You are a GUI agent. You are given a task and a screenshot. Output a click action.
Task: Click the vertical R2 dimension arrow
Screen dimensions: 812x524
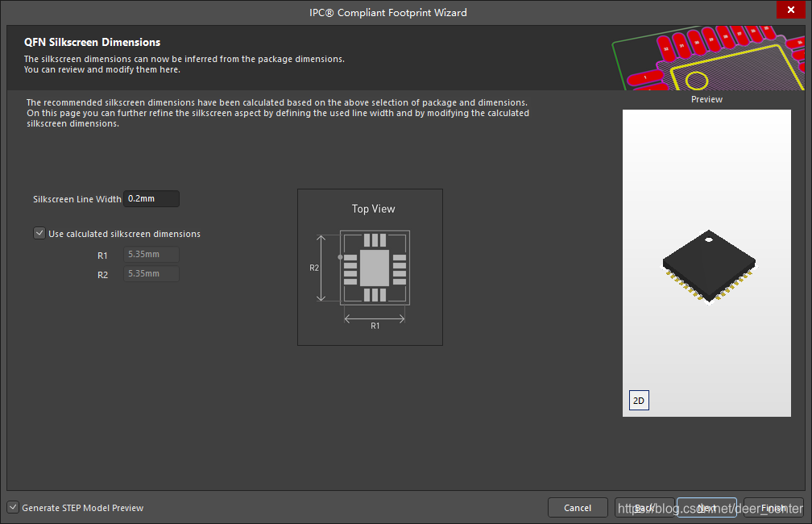coord(322,268)
